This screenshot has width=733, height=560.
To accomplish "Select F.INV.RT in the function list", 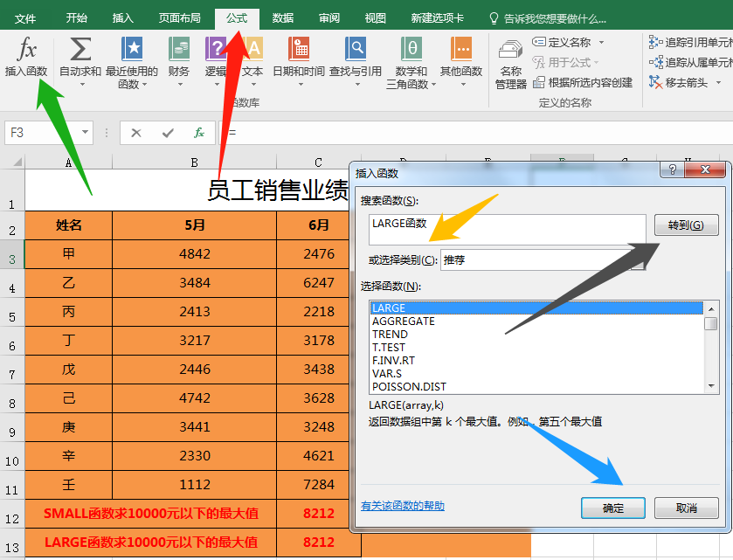I will pos(536,361).
